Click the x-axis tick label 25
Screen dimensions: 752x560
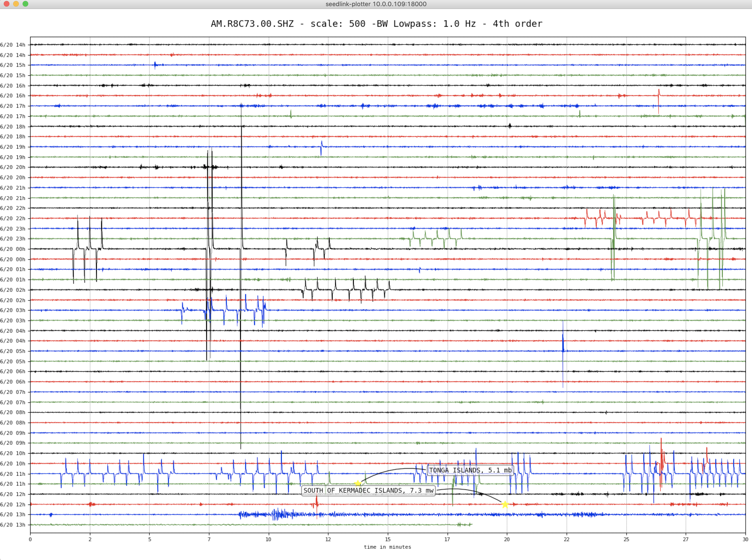pyautogui.click(x=626, y=539)
